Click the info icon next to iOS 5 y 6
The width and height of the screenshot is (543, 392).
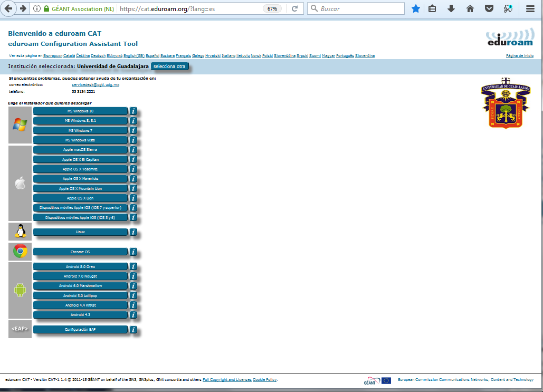(134, 218)
